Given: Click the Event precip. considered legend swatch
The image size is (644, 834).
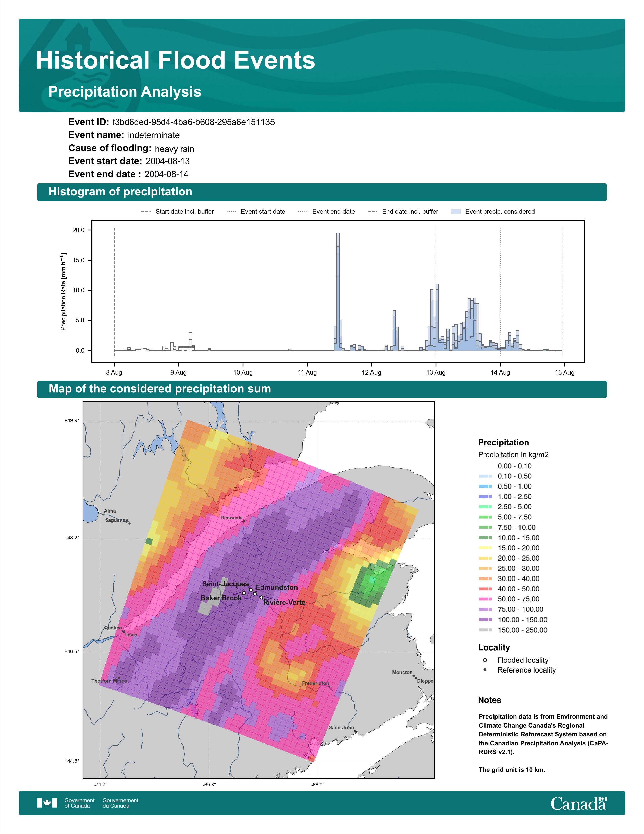Looking at the screenshot, I should (456, 211).
